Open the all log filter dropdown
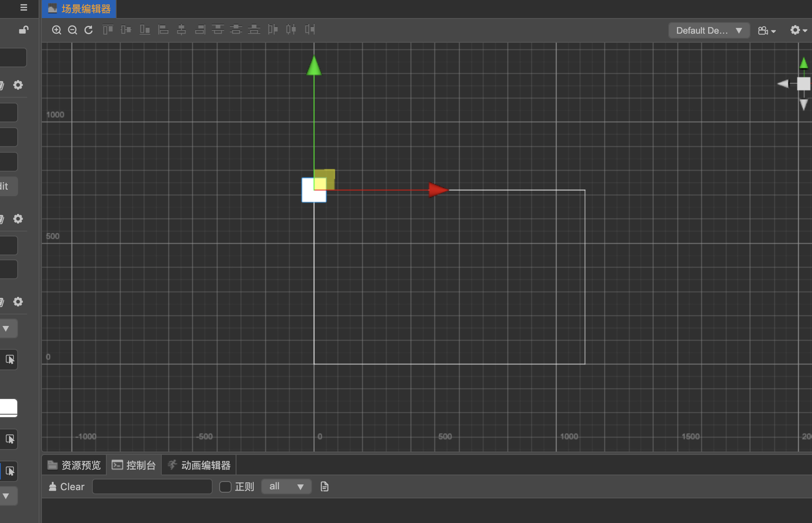This screenshot has height=523, width=812. (x=286, y=487)
